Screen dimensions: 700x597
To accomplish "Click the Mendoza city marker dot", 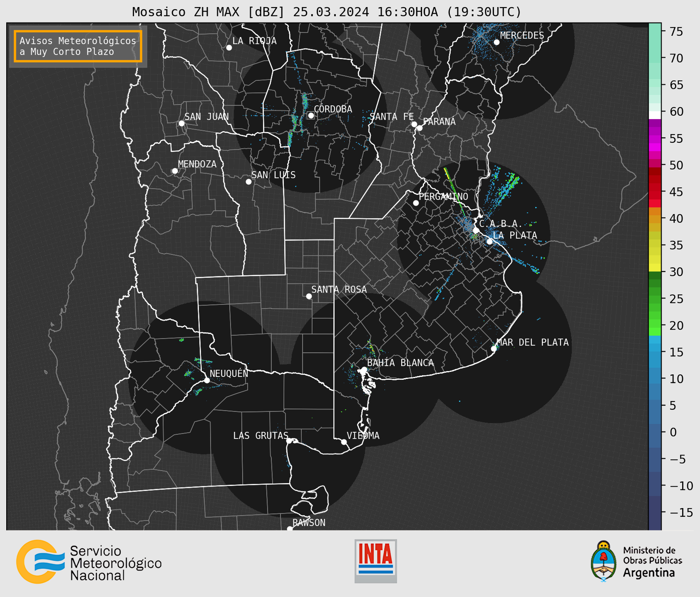I will [175, 171].
